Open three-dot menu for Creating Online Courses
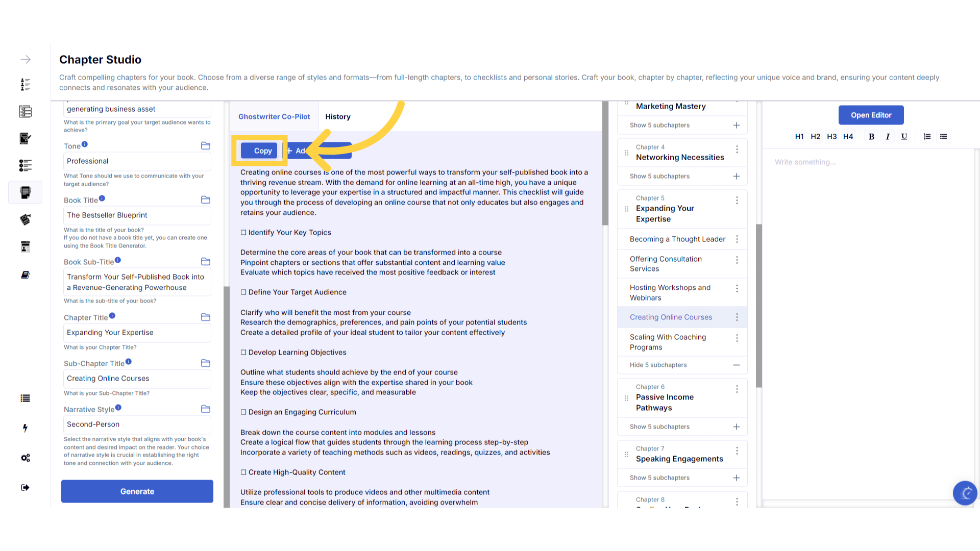 pos(737,317)
